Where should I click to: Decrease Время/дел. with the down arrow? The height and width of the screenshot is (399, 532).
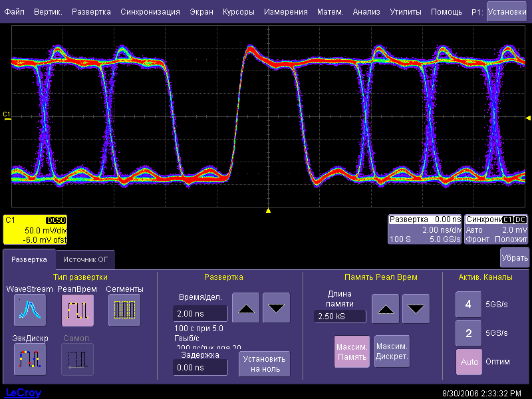click(277, 308)
